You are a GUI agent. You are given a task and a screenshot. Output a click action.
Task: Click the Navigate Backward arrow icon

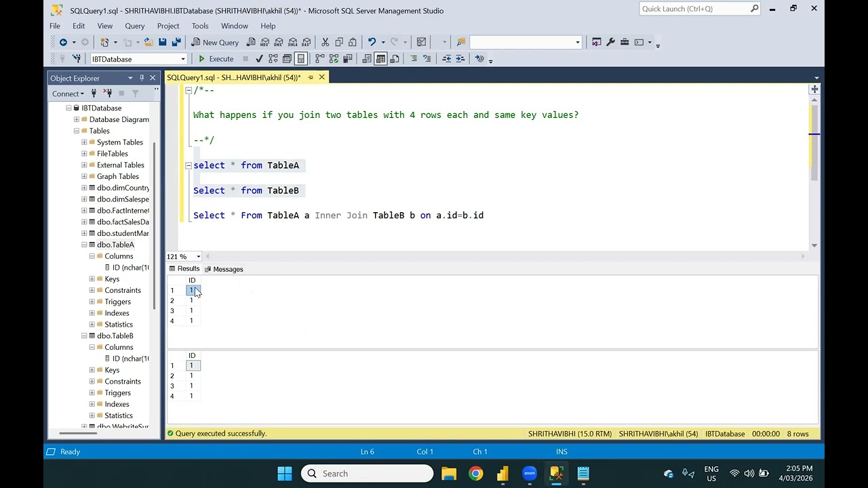tap(63, 42)
